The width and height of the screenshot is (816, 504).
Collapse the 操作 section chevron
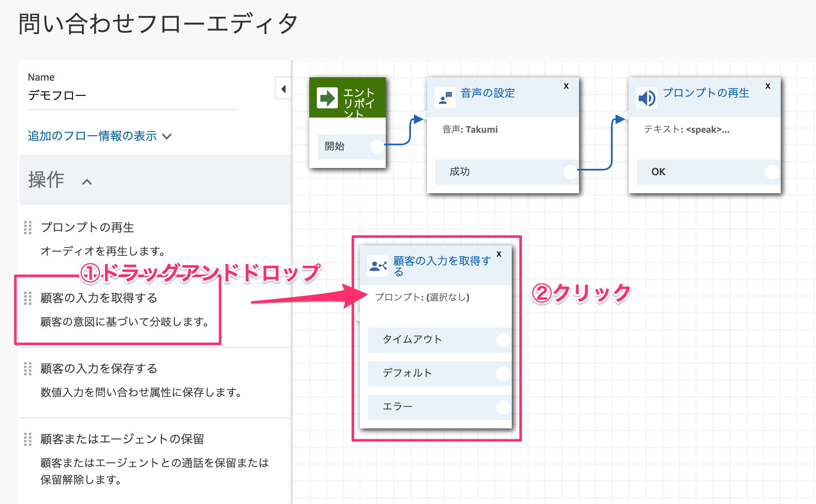click(87, 182)
